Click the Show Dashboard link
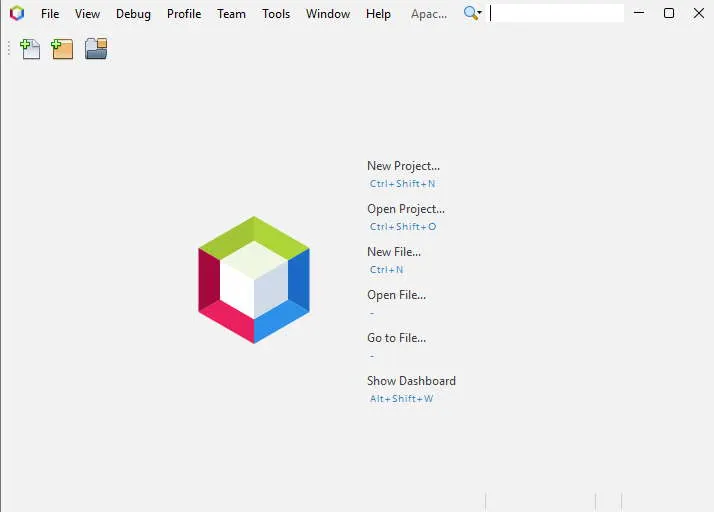Viewport: 714px width, 512px height. [x=411, y=380]
